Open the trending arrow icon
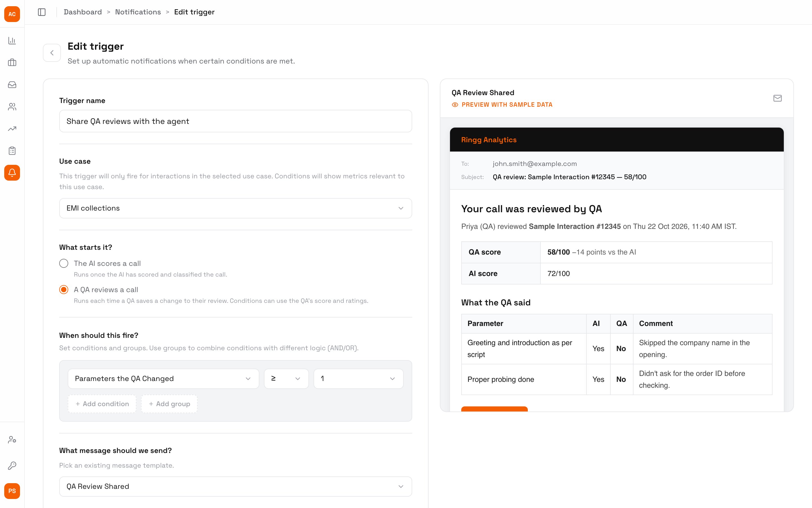This screenshot has width=812, height=508. [12, 129]
